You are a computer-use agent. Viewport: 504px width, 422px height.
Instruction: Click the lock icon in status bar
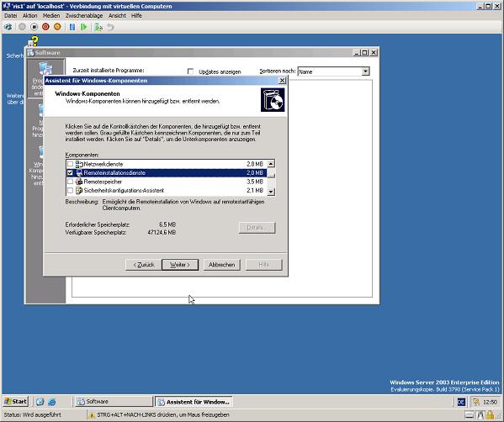491,415
